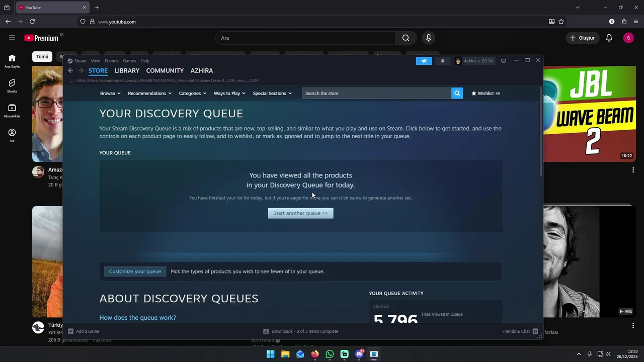Open browser extensions puzzle icon
Viewport: 644px width, 362px height.
click(x=624, y=22)
